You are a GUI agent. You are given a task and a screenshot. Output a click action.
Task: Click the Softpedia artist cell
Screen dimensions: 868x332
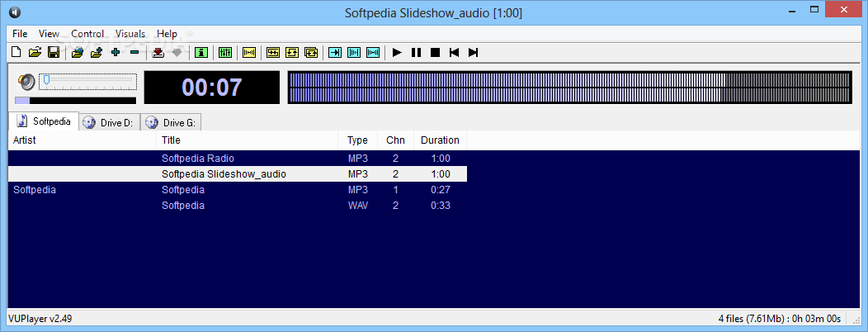pos(35,190)
